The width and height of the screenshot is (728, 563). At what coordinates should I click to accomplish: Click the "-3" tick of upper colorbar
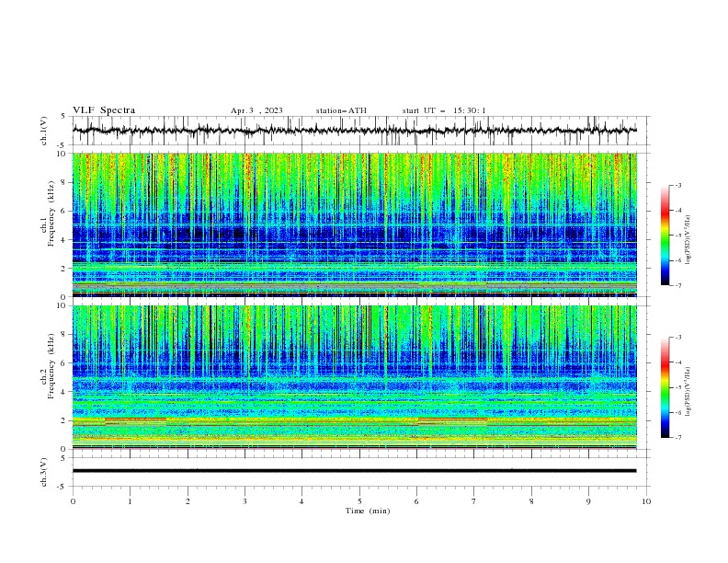point(677,185)
